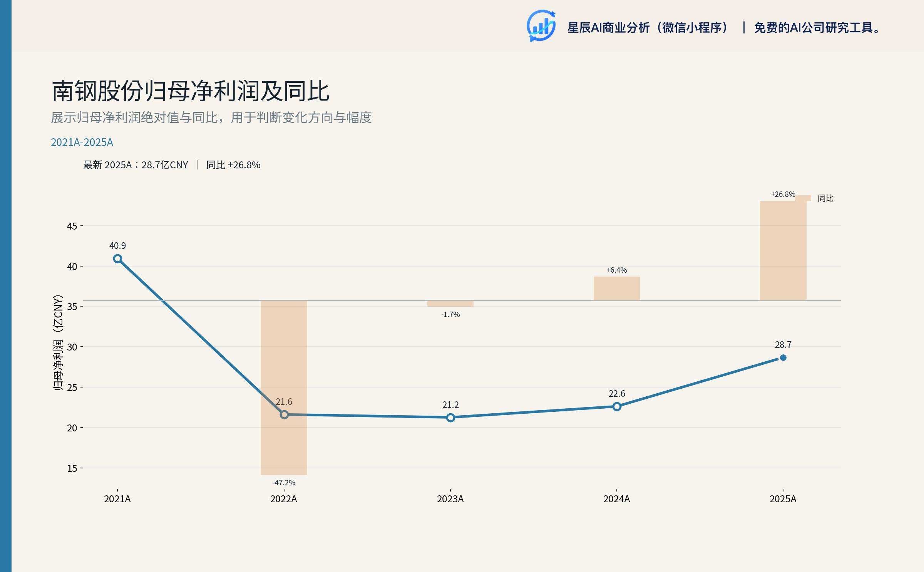Click the 40.9 value label
Screen dimensions: 924x572
[117, 246]
